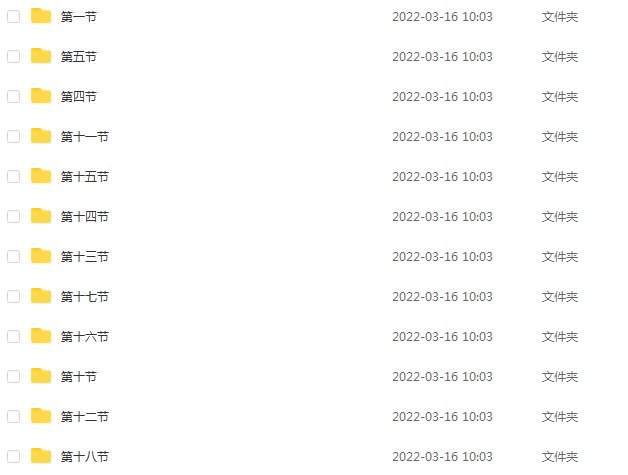Screen dimensions: 628x475
Task: Click 文件夹 type label in 第四节 row
Action: [560, 97]
